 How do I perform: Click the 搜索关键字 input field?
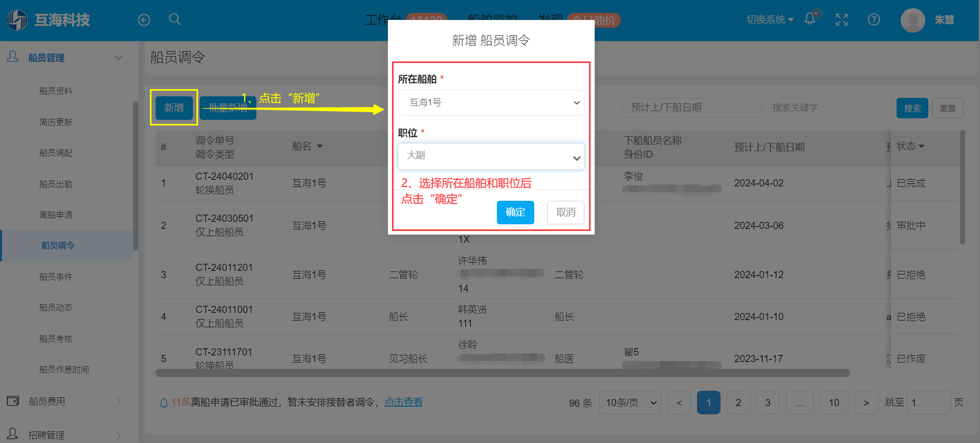point(828,108)
